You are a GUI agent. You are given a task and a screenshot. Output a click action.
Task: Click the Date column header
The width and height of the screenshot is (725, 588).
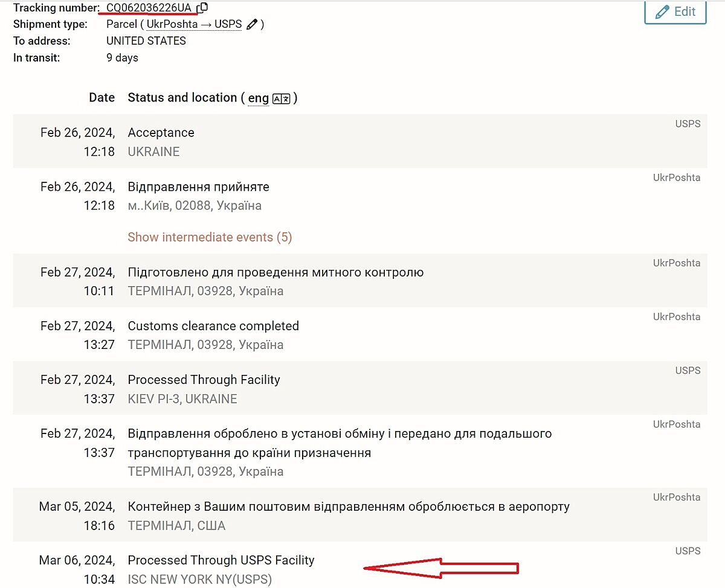[x=101, y=98]
